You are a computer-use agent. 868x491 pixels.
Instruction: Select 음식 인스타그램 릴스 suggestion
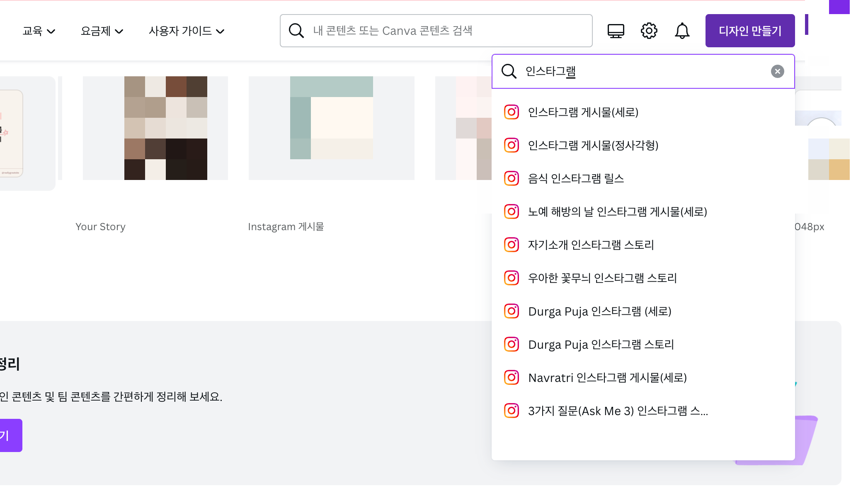click(x=643, y=178)
